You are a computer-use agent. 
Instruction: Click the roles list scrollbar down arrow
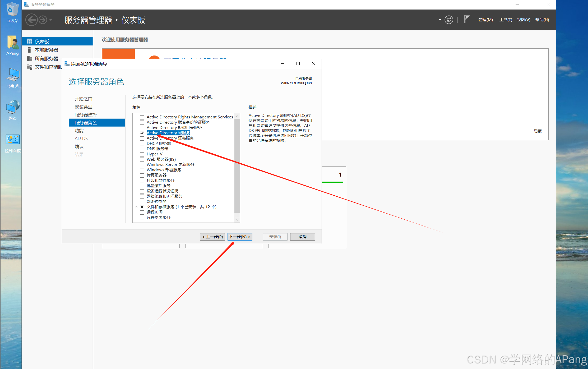[237, 220]
